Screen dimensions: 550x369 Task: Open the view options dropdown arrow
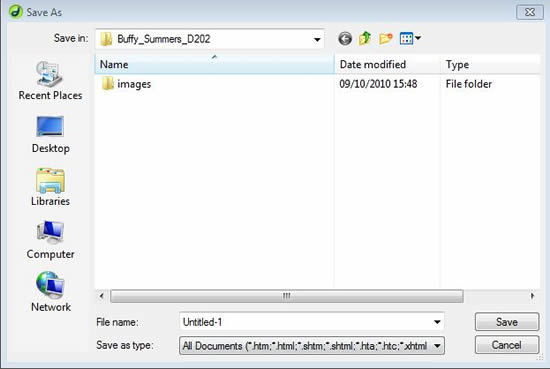click(x=418, y=38)
